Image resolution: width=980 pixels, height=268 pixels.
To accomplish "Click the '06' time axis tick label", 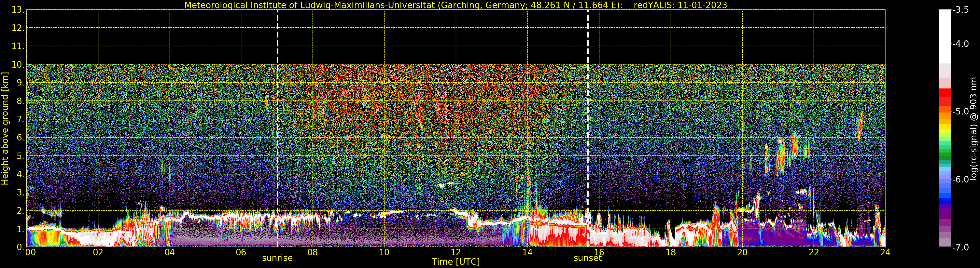I will pos(241,252).
